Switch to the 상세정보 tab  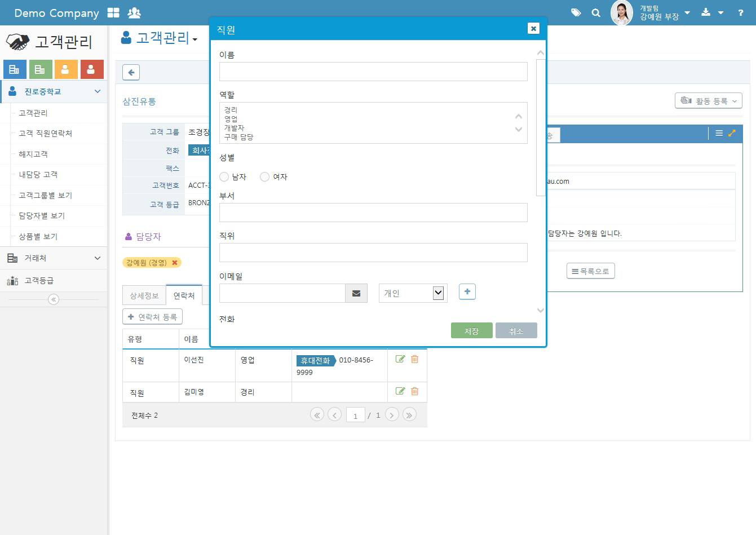click(144, 295)
